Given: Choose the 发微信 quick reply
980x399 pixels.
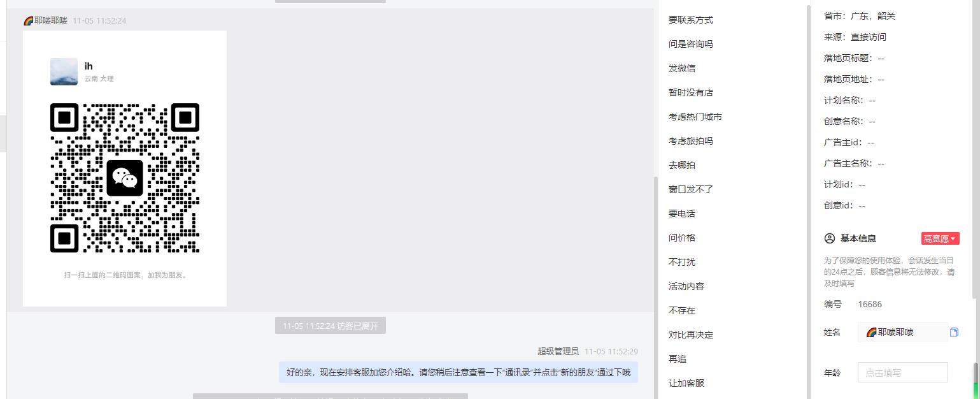Looking at the screenshot, I should [x=682, y=68].
